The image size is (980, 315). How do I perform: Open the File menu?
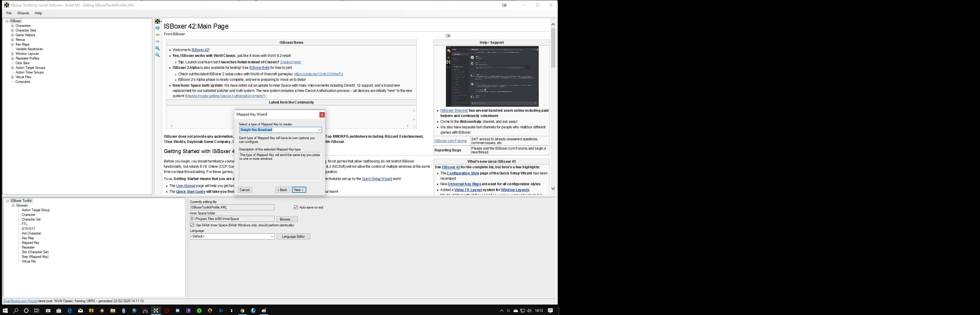click(9, 13)
